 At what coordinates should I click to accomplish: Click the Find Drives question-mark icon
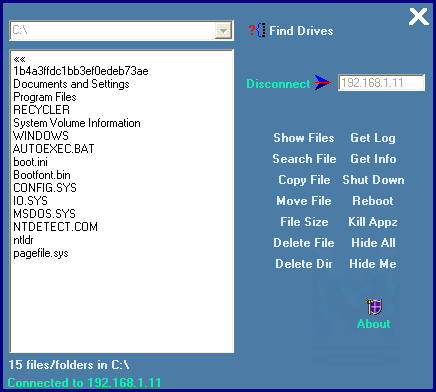click(x=257, y=30)
